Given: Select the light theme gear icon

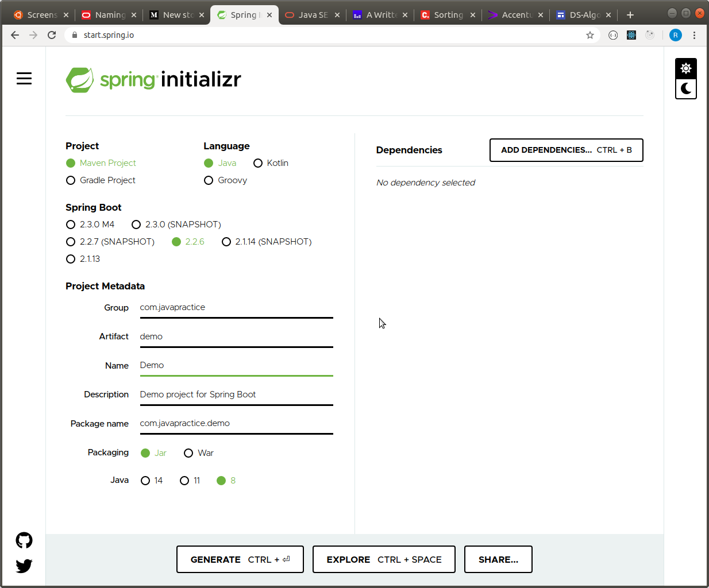Looking at the screenshot, I should [685, 68].
